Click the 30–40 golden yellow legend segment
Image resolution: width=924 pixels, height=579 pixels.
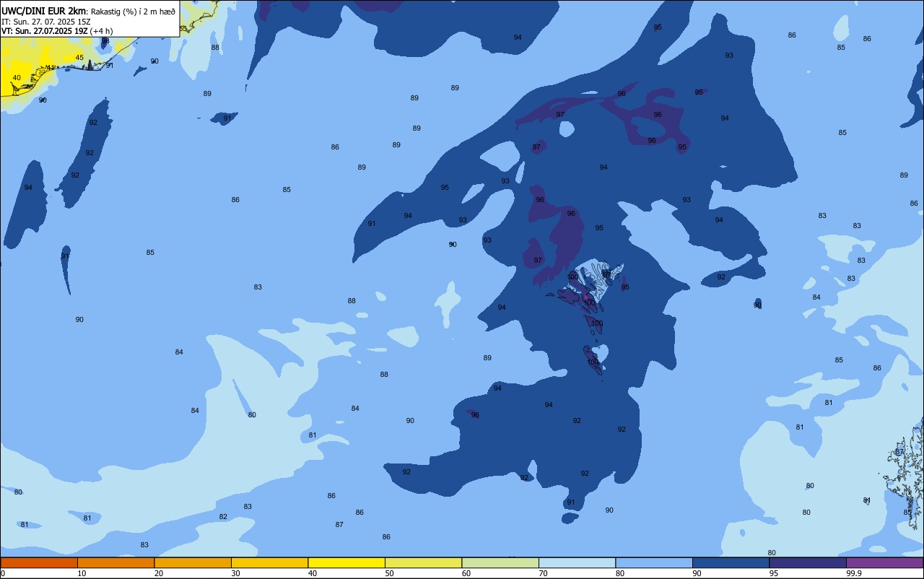[269, 562]
